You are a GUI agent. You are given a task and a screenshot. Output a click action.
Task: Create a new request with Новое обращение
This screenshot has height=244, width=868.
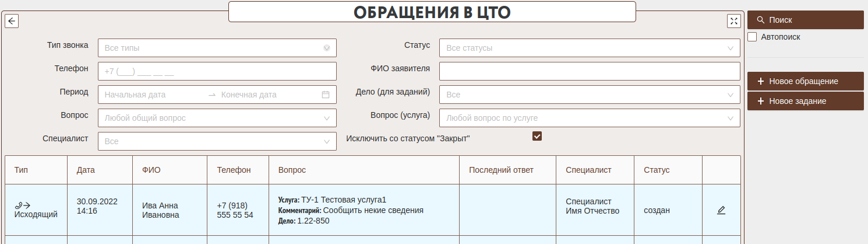pos(805,81)
